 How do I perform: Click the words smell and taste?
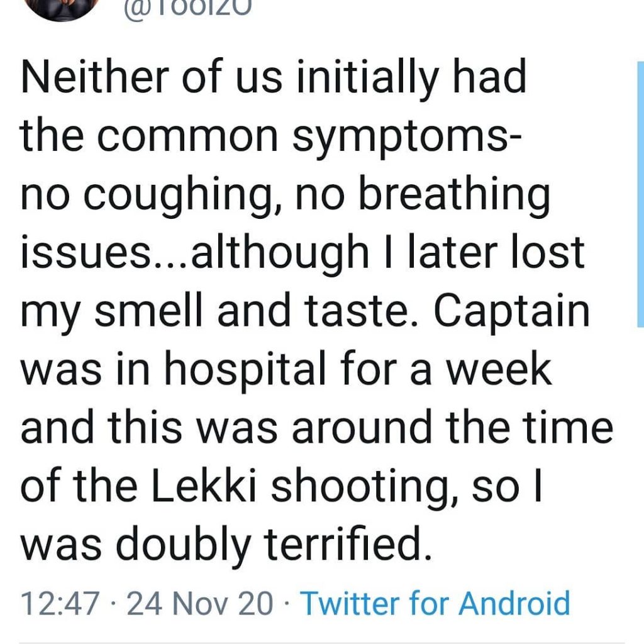[257, 311]
